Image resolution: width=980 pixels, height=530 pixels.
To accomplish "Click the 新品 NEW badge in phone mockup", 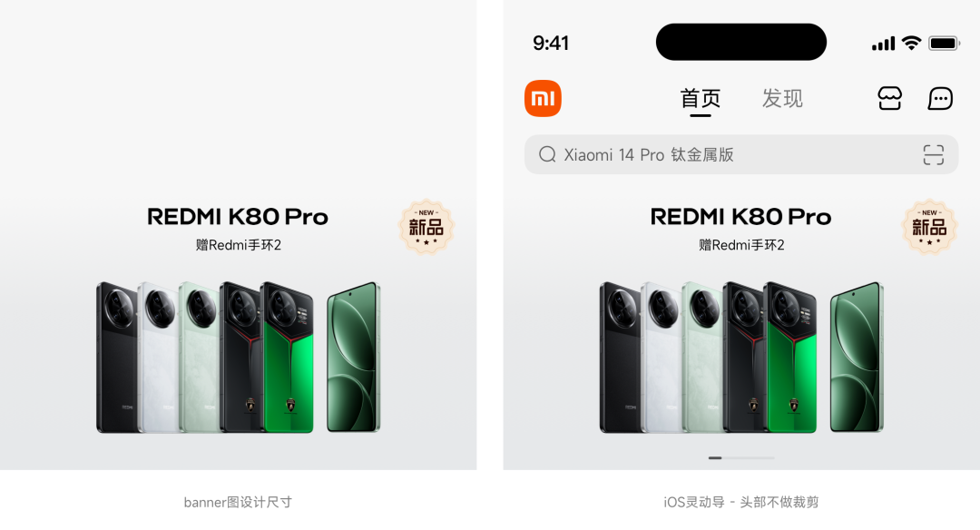I will [x=929, y=227].
